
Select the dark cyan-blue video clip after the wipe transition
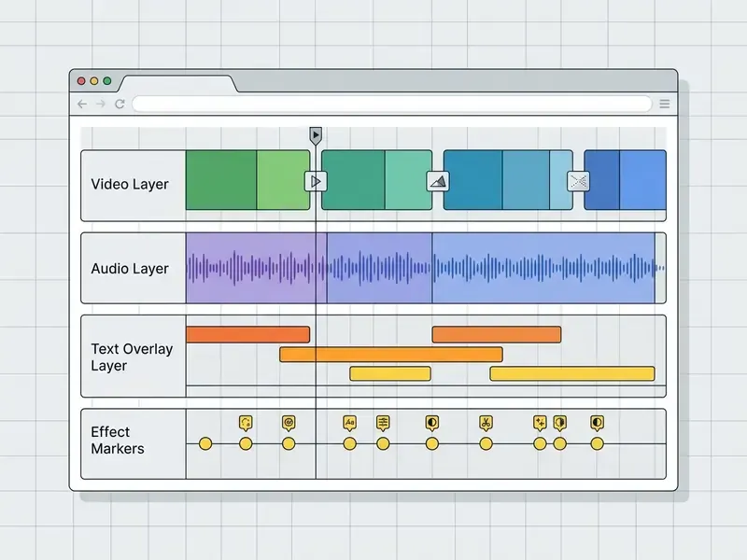click(472, 180)
